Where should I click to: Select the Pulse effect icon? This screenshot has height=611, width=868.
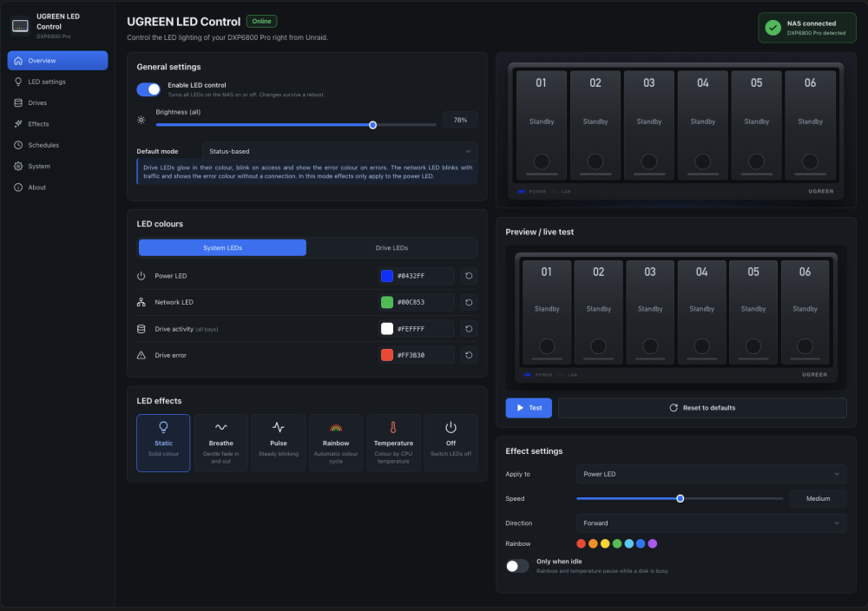279,427
